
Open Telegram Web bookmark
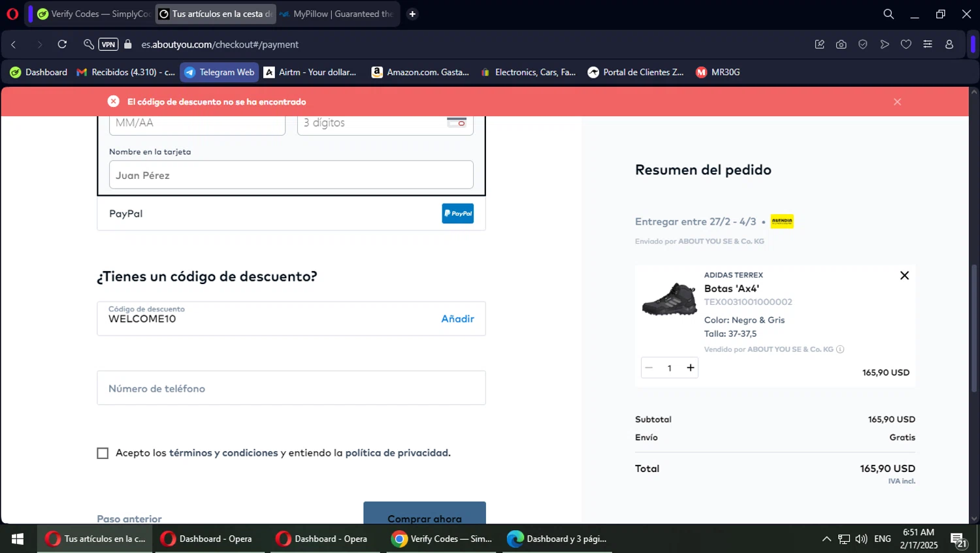(x=220, y=72)
